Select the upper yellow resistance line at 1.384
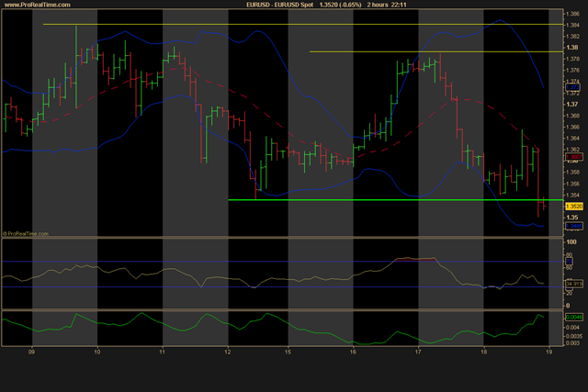 pos(303,25)
